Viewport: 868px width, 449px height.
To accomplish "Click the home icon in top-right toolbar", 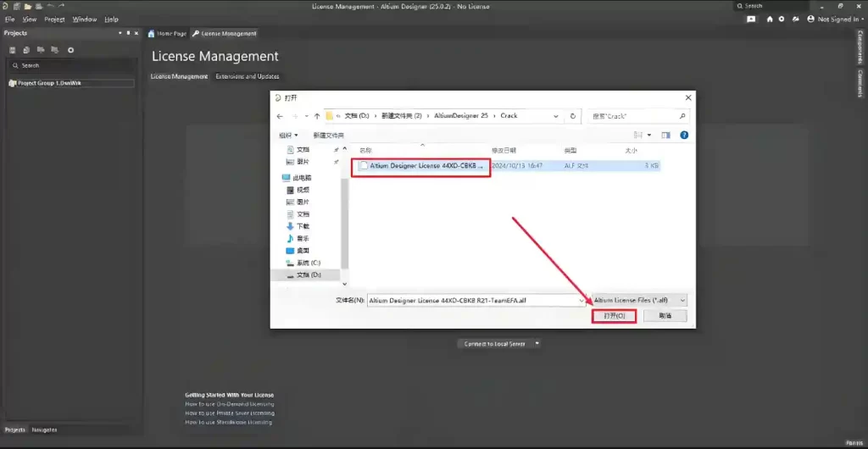I will click(x=769, y=19).
